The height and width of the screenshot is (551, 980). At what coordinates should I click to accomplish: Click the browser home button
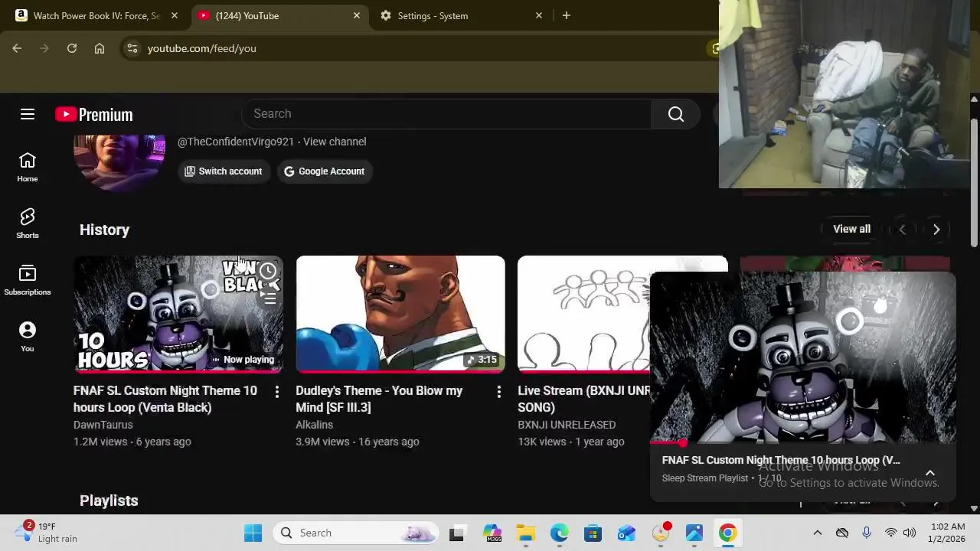(x=100, y=48)
